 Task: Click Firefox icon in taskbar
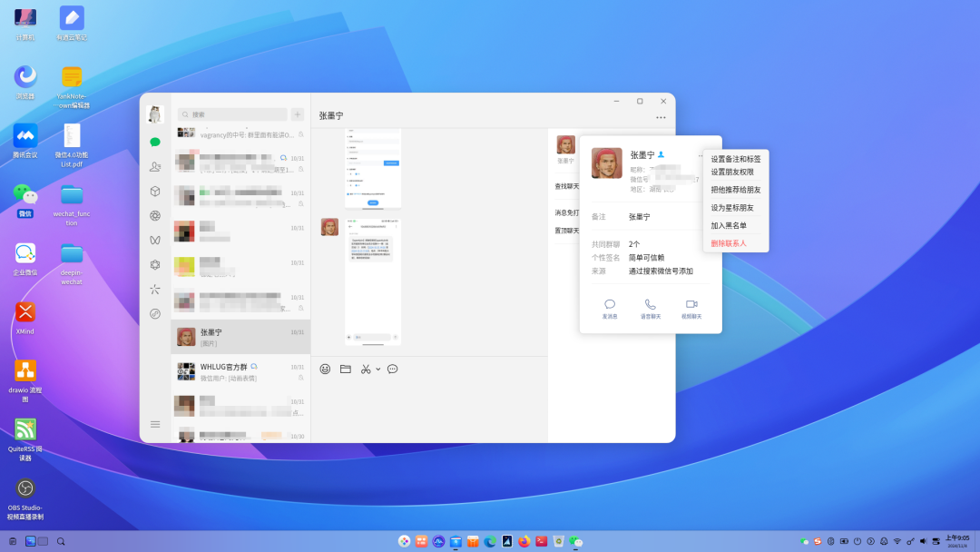(x=524, y=541)
